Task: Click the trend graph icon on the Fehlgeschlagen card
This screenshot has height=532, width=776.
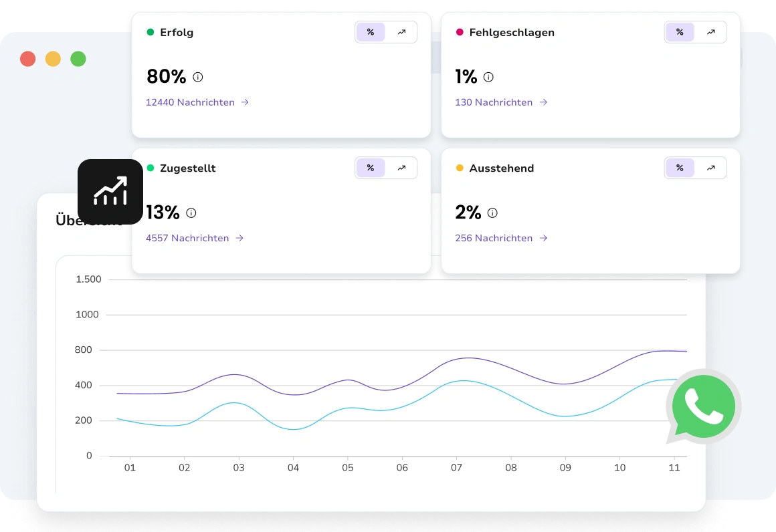Action: 711,31
